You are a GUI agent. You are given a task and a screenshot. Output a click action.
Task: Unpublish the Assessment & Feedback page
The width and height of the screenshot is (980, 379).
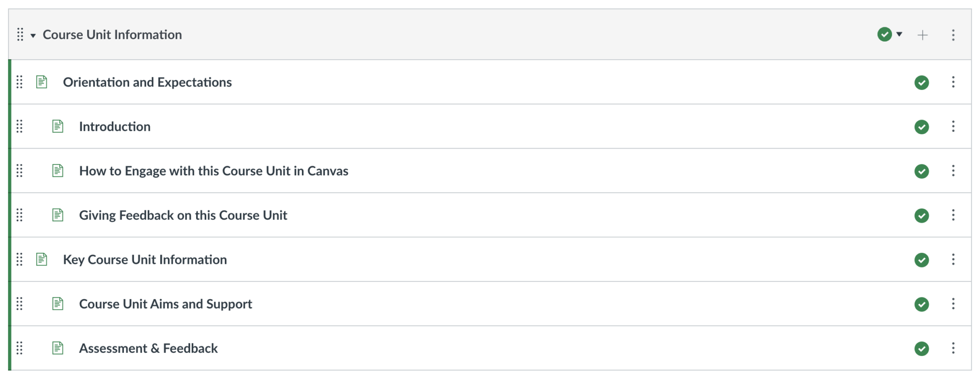[x=921, y=348]
